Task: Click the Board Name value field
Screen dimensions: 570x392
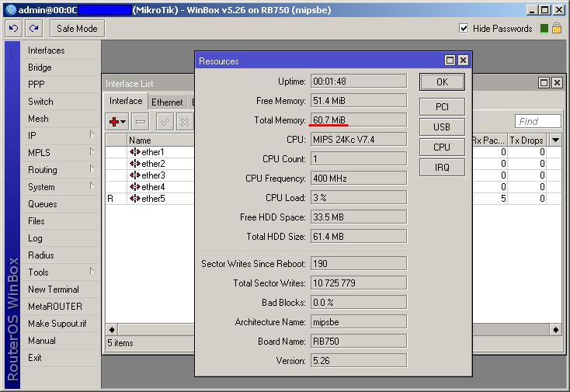Action: click(359, 341)
